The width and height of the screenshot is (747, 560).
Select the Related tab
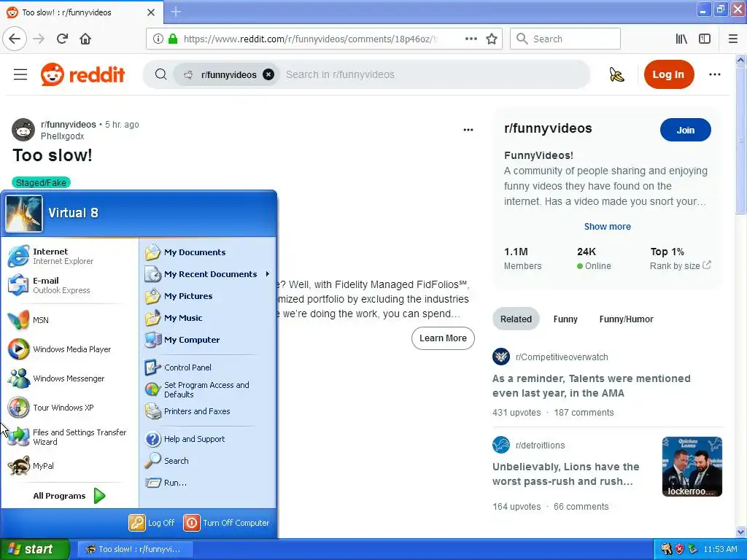tap(516, 319)
